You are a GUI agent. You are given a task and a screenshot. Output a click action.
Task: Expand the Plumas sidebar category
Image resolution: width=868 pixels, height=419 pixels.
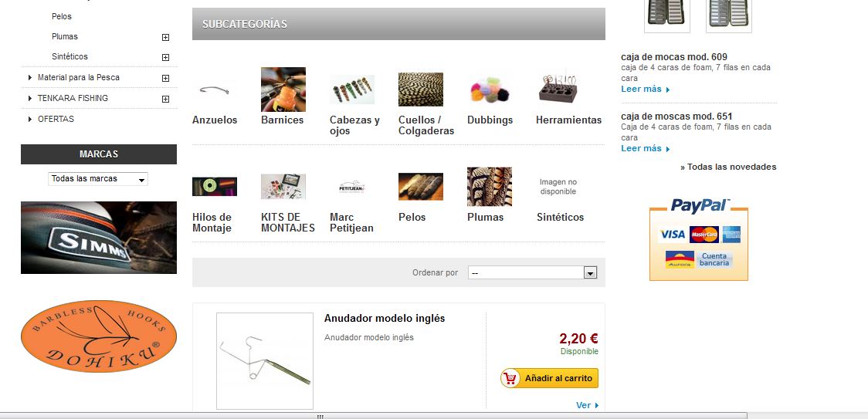[165, 37]
